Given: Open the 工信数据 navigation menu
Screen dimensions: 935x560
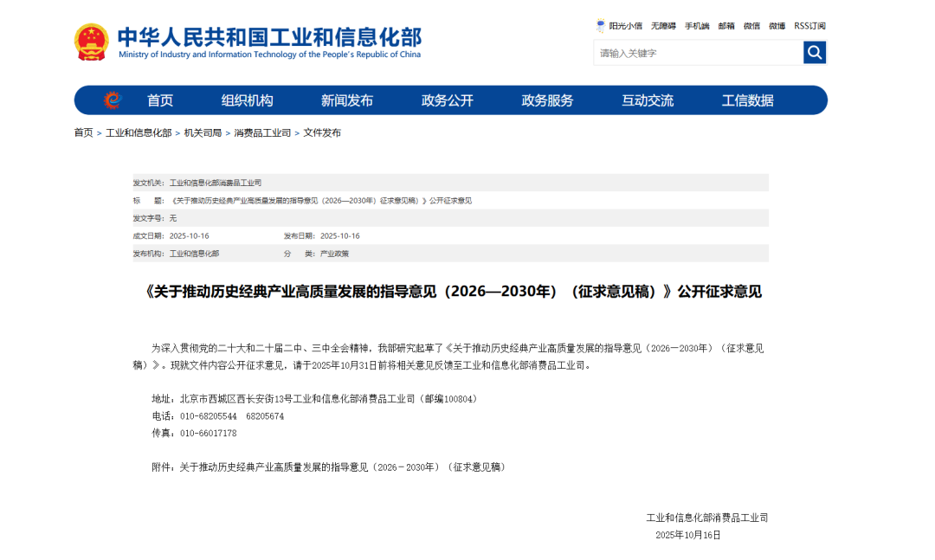Looking at the screenshot, I should coord(748,100).
